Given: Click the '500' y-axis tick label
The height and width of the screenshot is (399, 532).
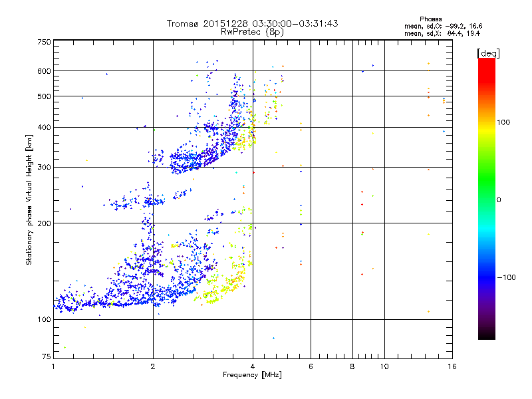Looking at the screenshot, I should (44, 96).
